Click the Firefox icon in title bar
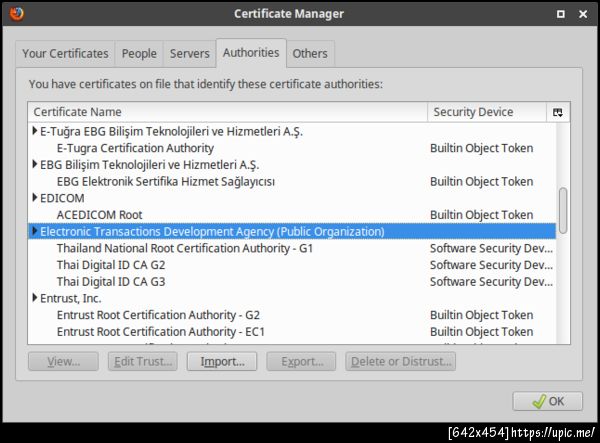The height and width of the screenshot is (443, 600). [x=15, y=13]
